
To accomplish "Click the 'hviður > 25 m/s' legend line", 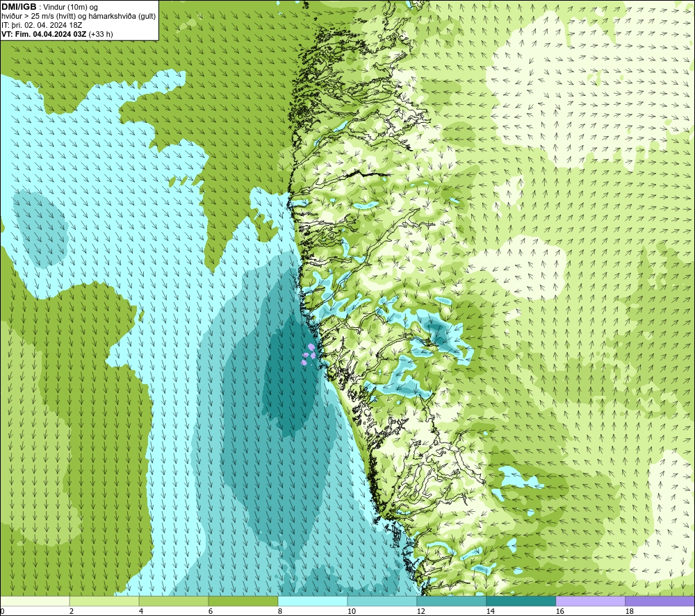I will pyautogui.click(x=79, y=17).
